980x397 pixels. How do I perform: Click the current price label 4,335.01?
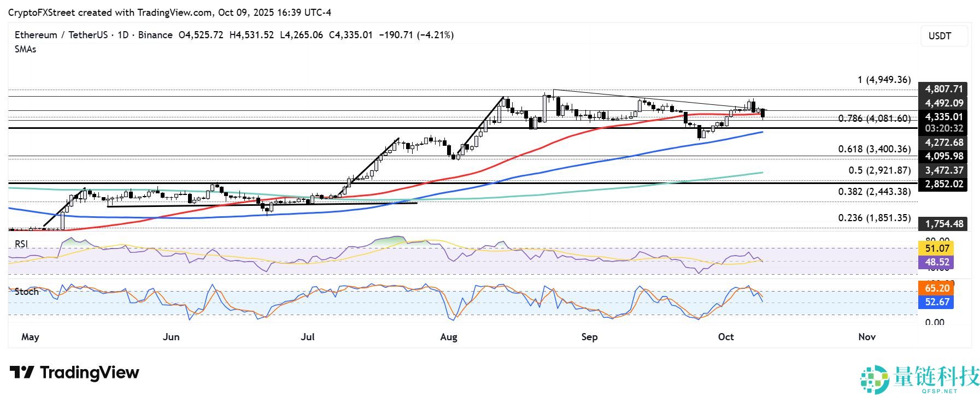click(943, 116)
